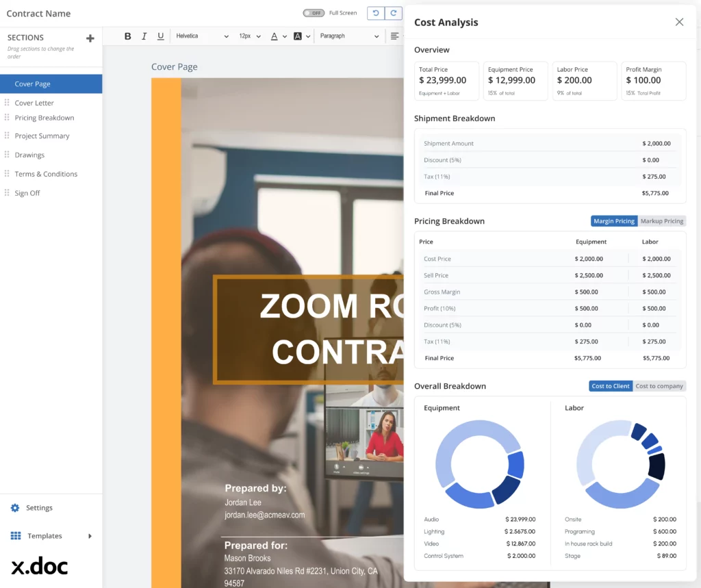Click the undo arrow button
Image resolution: width=701 pixels, height=588 pixels.
376,14
